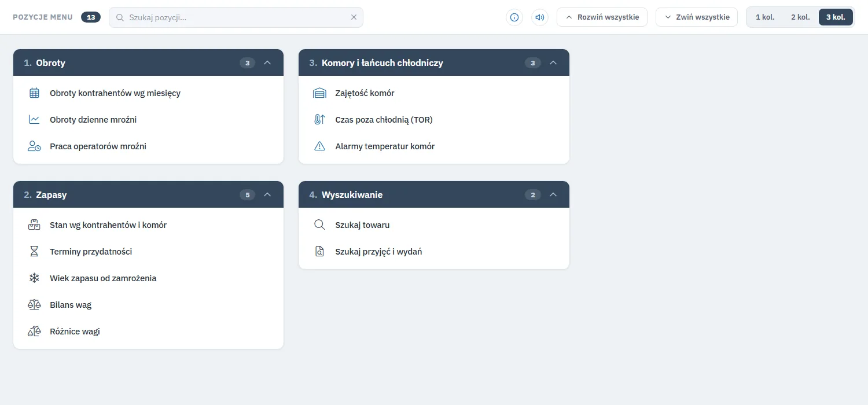Click the Bilans wag label

tap(71, 305)
